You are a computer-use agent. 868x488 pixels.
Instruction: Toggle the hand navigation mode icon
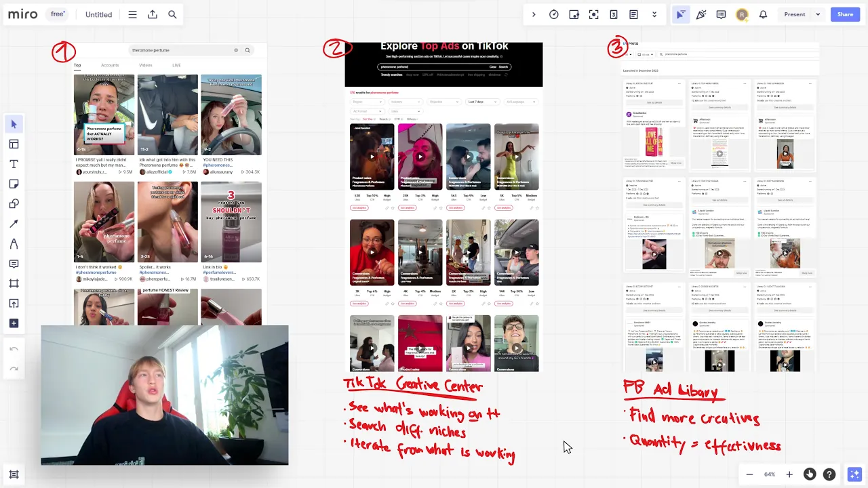coord(810,474)
